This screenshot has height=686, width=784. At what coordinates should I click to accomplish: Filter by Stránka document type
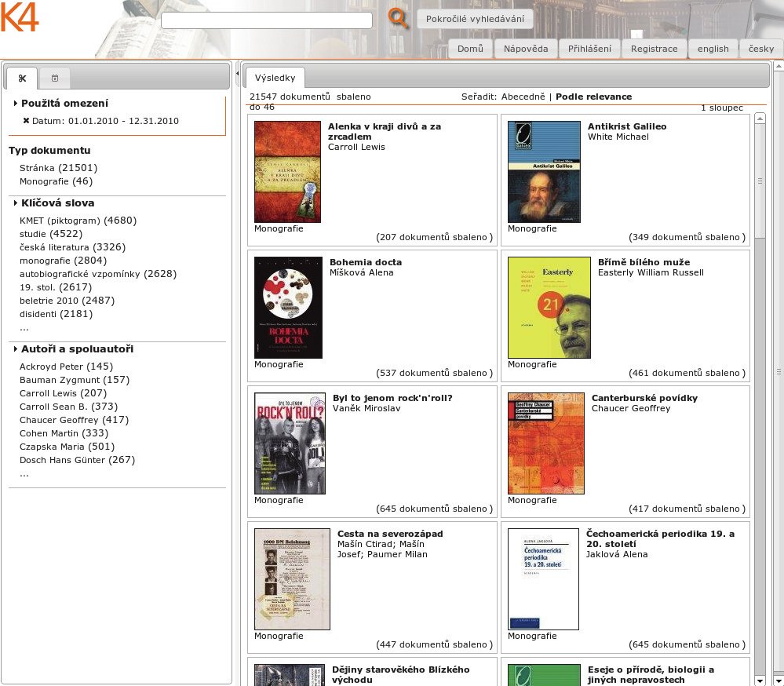click(59, 168)
